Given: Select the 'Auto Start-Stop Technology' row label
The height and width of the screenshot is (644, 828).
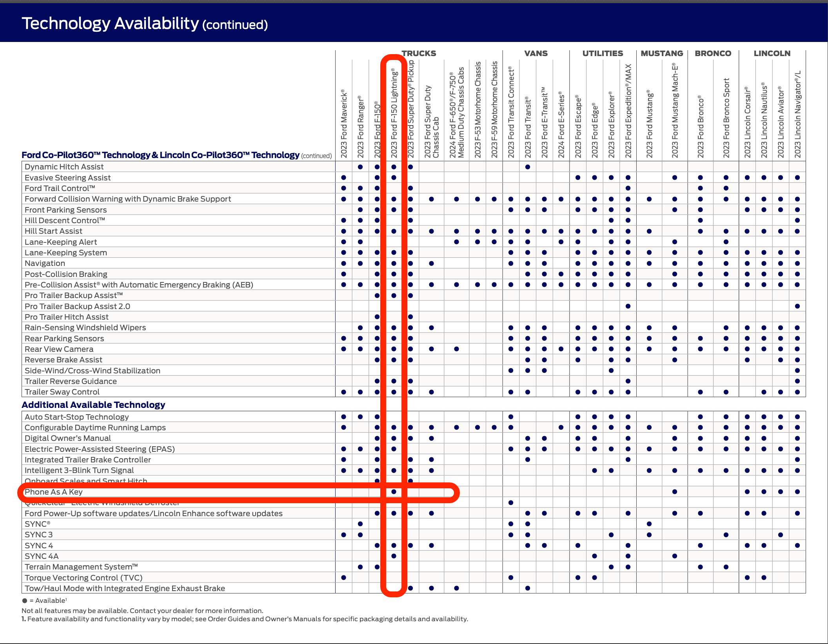Looking at the screenshot, I should click(x=77, y=417).
